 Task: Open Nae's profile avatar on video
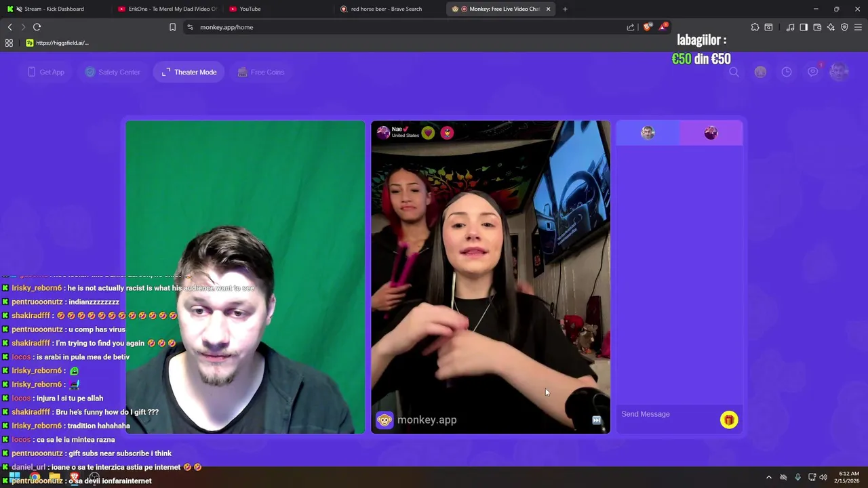pos(383,132)
